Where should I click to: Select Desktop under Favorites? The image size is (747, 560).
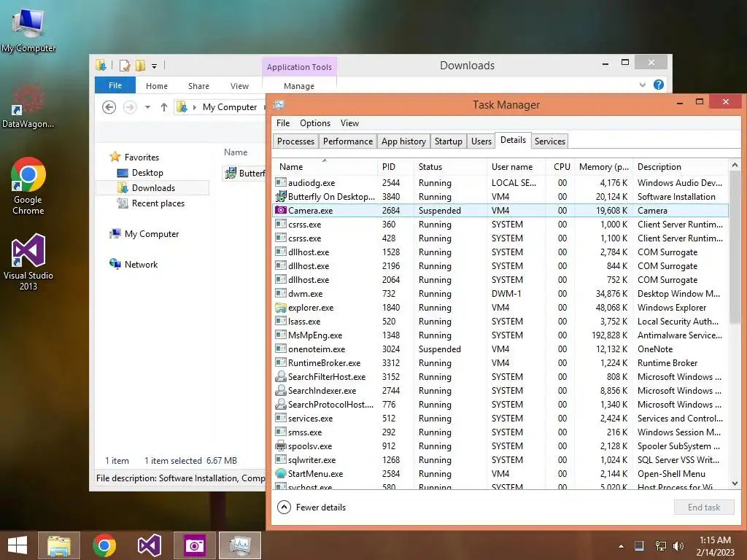pos(147,172)
